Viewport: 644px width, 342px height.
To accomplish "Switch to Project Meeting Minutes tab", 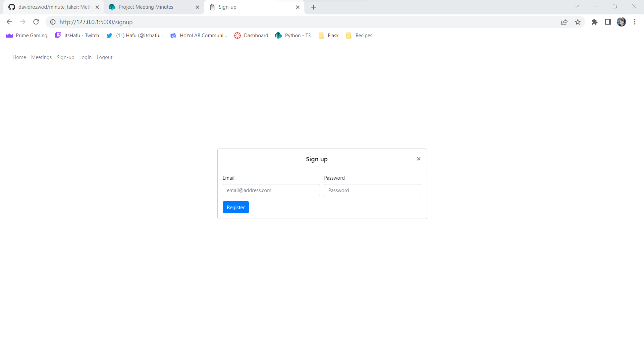I will pyautogui.click(x=154, y=7).
